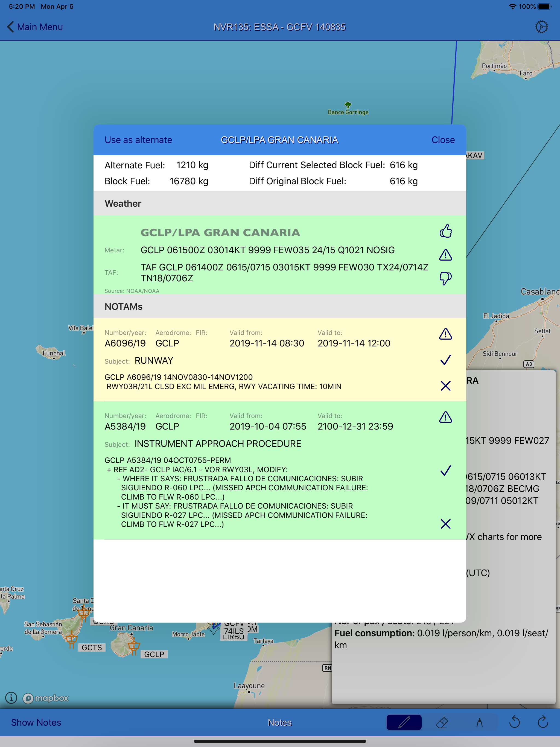The width and height of the screenshot is (560, 747).
Task: Tap the thumbs-up icon for Gran Canaria weather
Action: 445,231
